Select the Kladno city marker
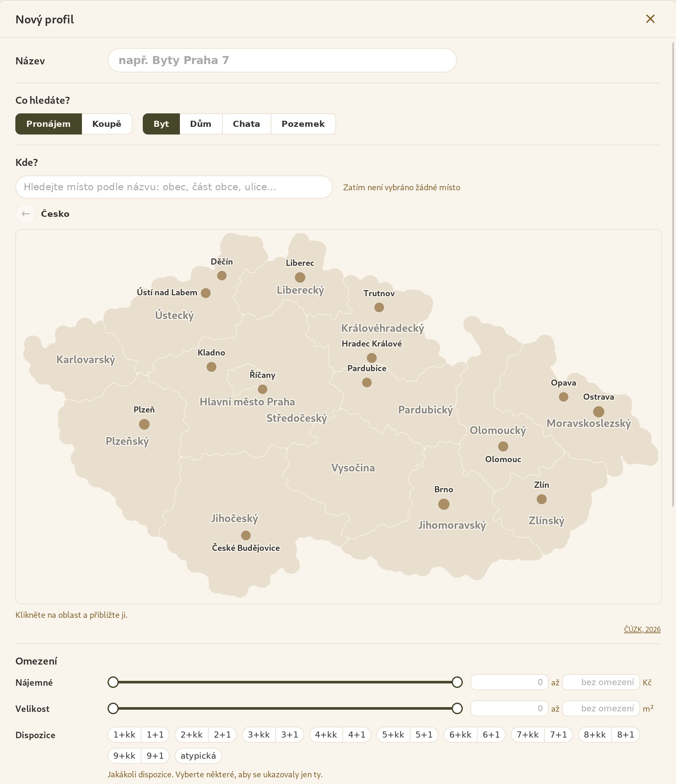The width and height of the screenshot is (676, 784). click(211, 367)
